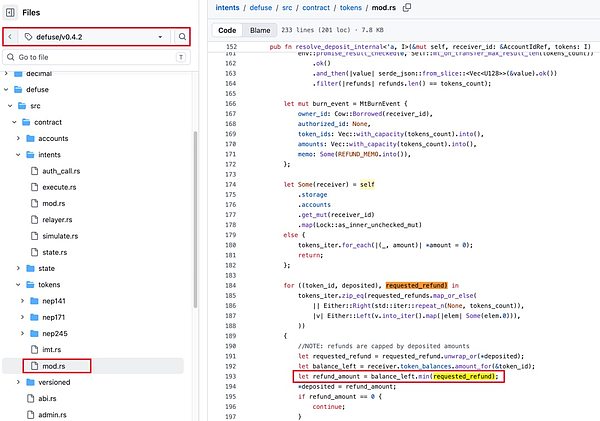Screen dimensions: 600x421
Task: Open the intents breadcrumb link
Action: (227, 8)
